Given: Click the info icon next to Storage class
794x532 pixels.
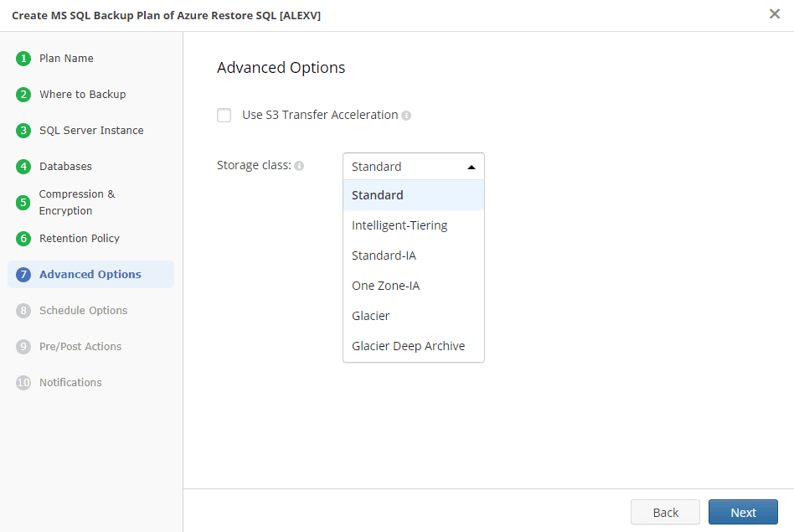Looking at the screenshot, I should (299, 165).
